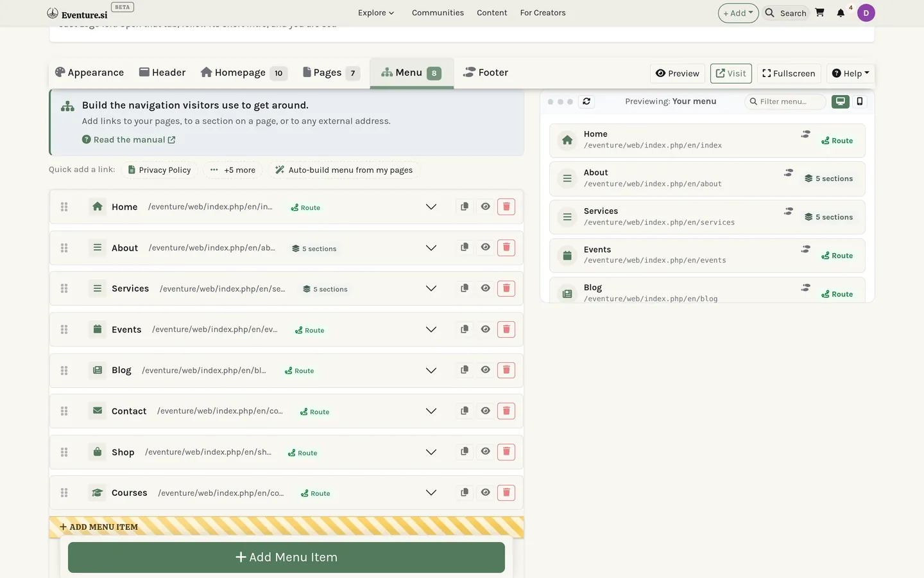Toggle visibility of Blog menu item
Viewport: 924px width, 578px height.
[x=486, y=370]
